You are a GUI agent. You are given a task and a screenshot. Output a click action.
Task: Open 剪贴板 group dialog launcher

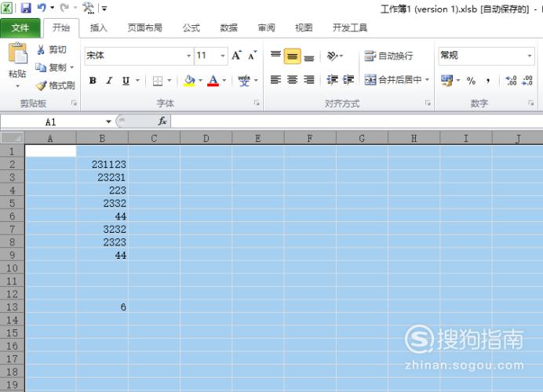coord(74,103)
